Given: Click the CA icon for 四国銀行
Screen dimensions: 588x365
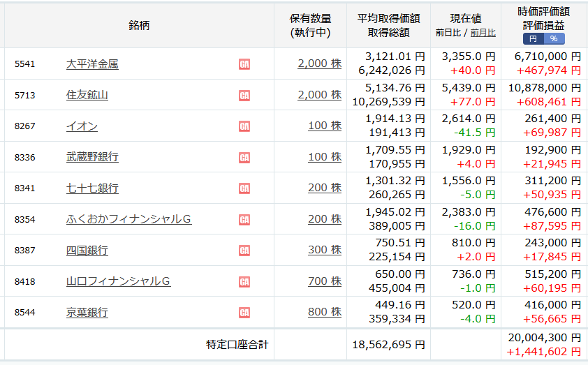Looking at the screenshot, I should 244,251.
